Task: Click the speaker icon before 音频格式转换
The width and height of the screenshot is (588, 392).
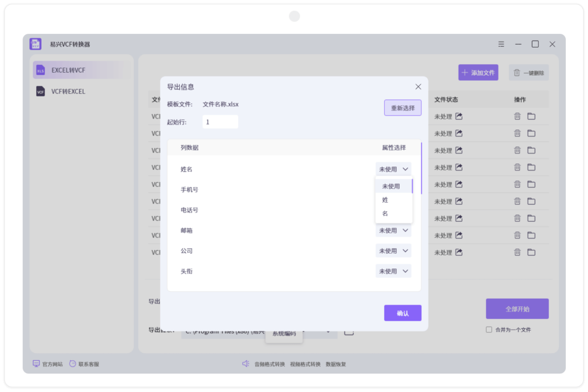Action: [x=245, y=364]
